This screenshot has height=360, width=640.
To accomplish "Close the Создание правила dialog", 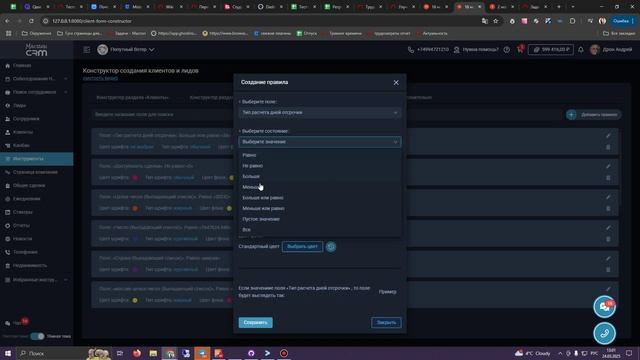I will point(396,82).
